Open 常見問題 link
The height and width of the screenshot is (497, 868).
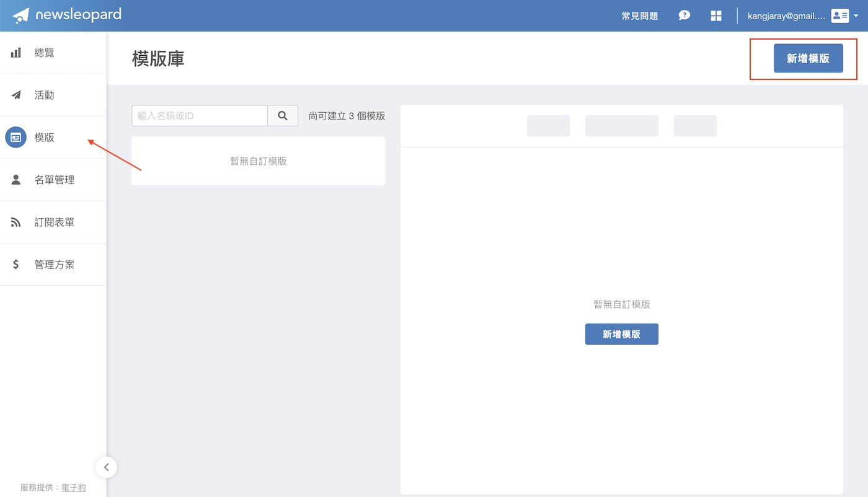pyautogui.click(x=640, y=15)
